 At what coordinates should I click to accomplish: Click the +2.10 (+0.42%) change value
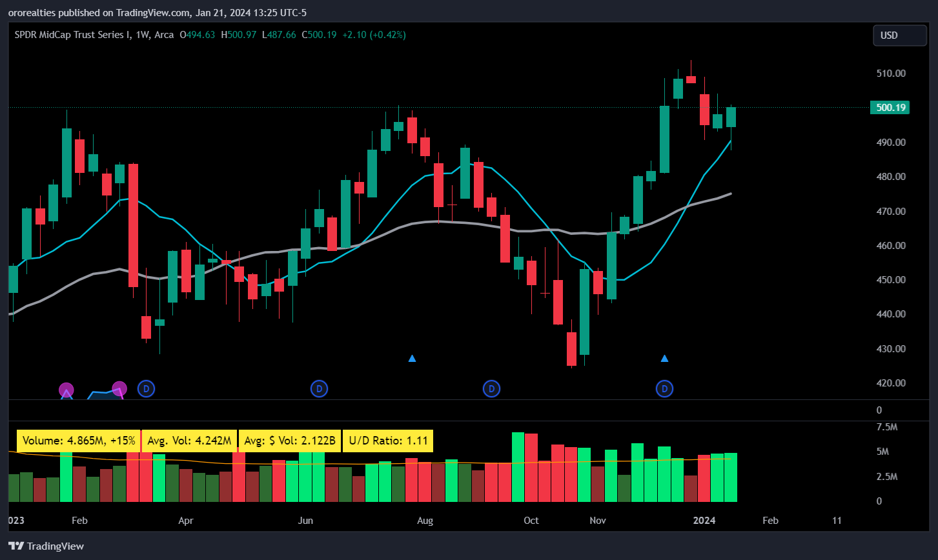374,35
